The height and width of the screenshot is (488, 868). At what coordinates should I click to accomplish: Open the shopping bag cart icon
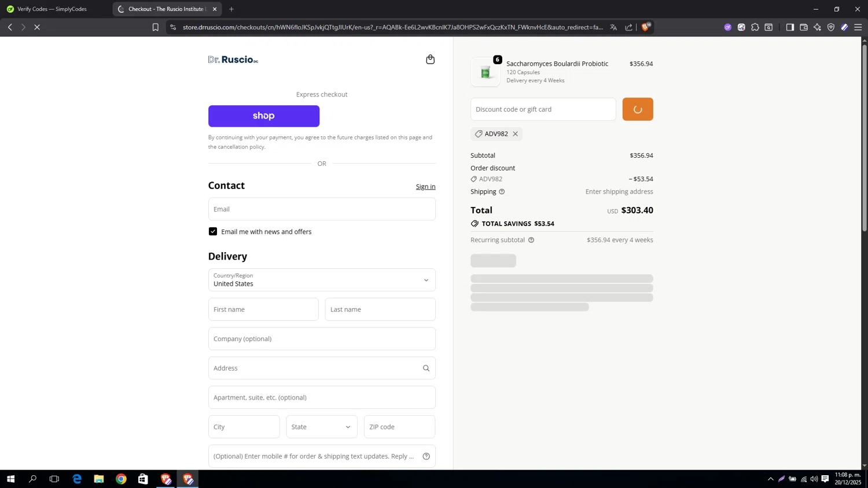pos(430,60)
